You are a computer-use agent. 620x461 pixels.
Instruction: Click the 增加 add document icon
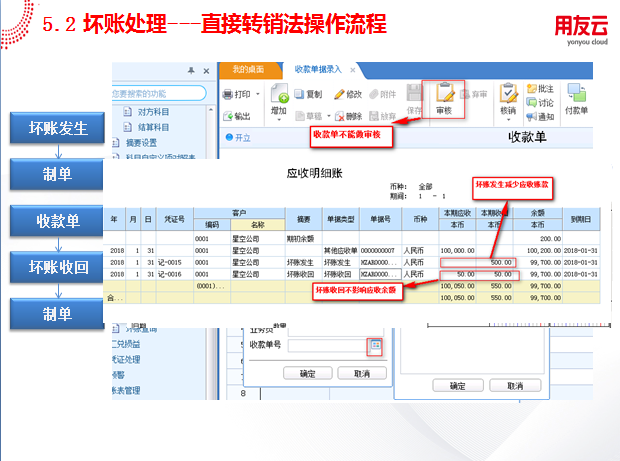pyautogui.click(x=279, y=94)
